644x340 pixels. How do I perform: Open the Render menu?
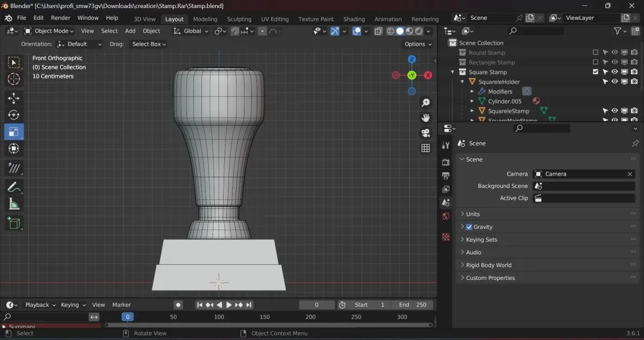(61, 18)
